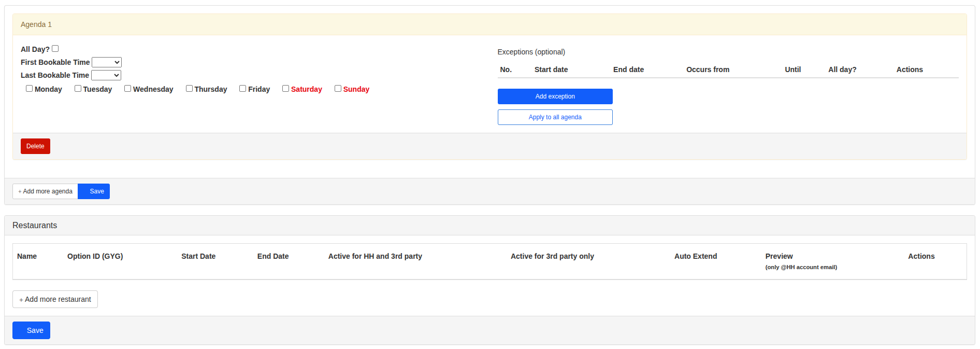Click Add more restaurant button
Viewport: 980px width, 349px height.
pyautogui.click(x=55, y=299)
